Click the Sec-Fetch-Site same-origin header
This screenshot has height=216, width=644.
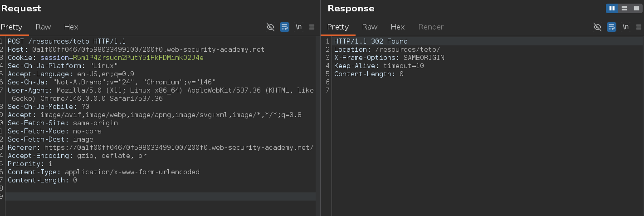point(63,123)
